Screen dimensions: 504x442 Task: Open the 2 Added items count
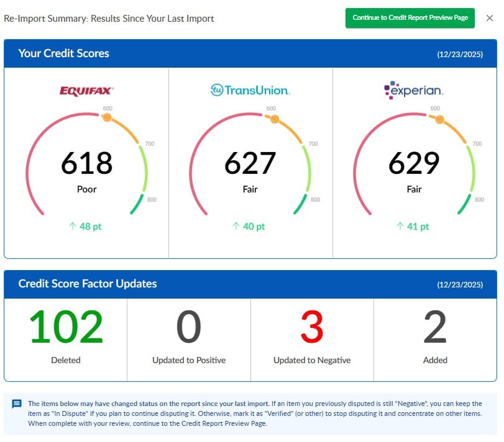click(x=435, y=327)
